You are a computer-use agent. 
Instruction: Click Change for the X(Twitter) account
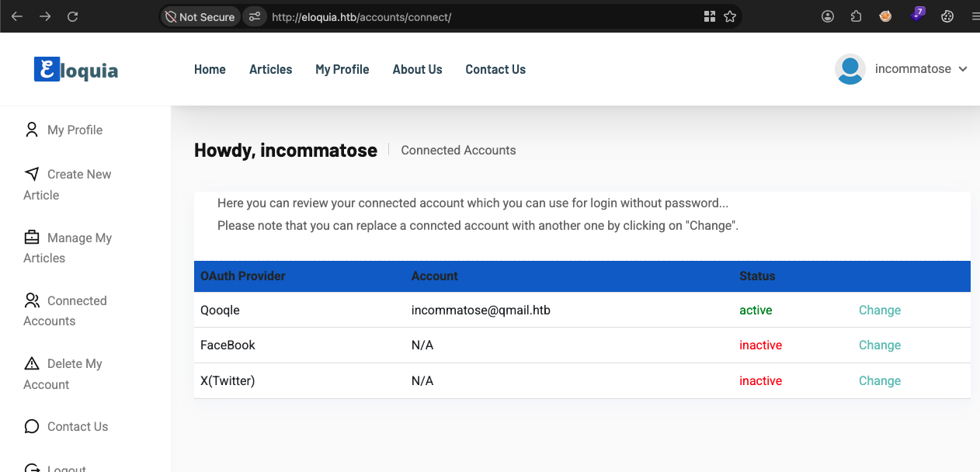(880, 380)
